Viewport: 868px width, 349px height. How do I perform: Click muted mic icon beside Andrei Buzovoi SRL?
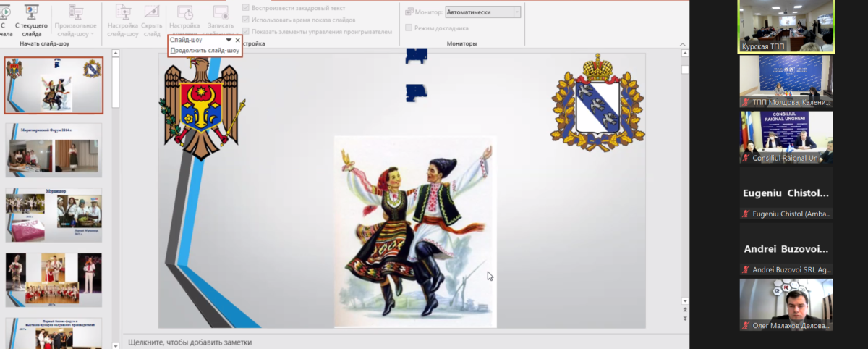tap(746, 269)
